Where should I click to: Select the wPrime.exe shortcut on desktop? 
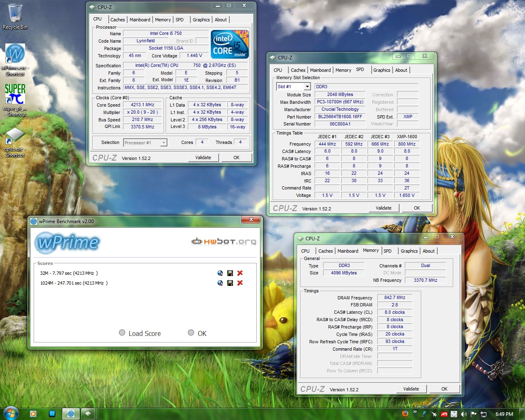pyautogui.click(x=15, y=60)
